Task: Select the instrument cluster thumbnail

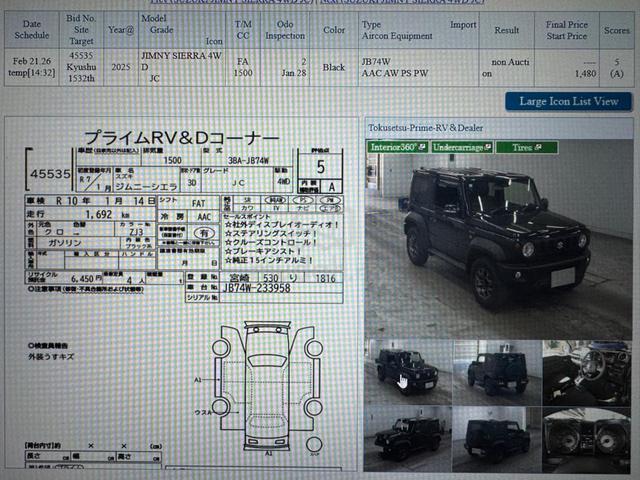Action: point(587,439)
